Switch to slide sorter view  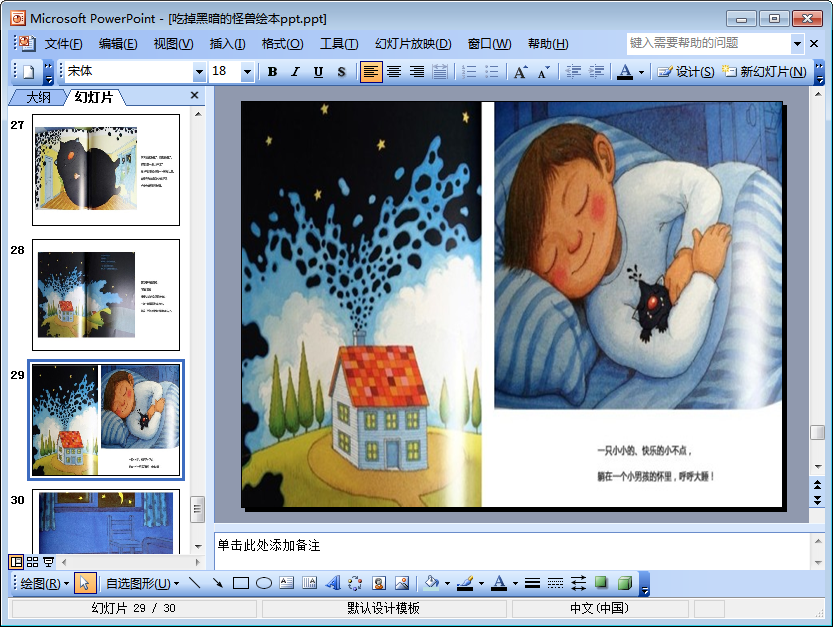tap(32, 562)
